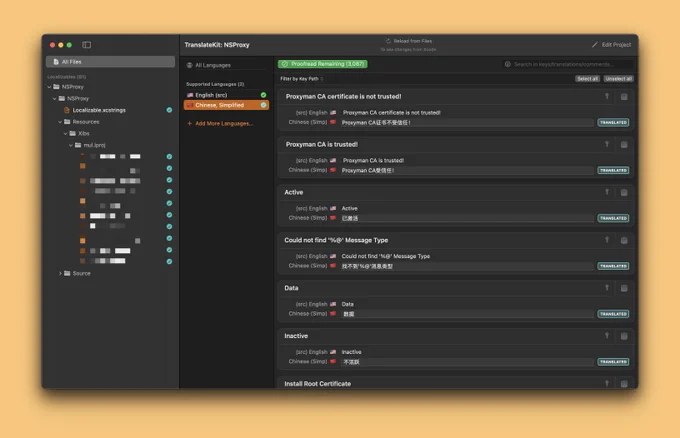
Task: Click the search magnifier icon
Action: [507, 64]
